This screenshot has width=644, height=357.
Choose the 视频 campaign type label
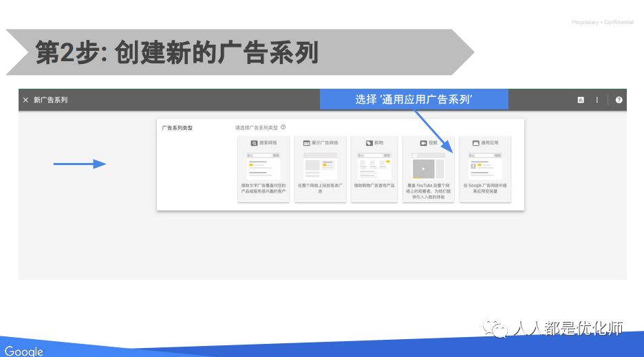click(433, 143)
